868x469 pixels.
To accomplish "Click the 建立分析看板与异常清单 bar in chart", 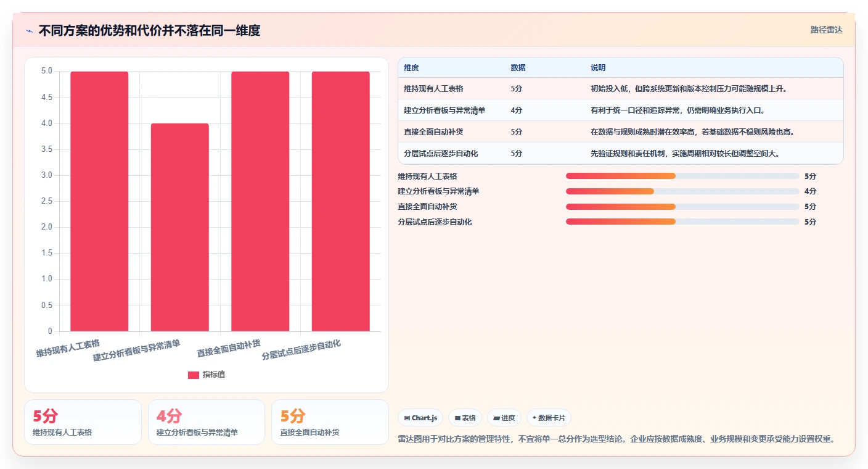I will coord(179,227).
